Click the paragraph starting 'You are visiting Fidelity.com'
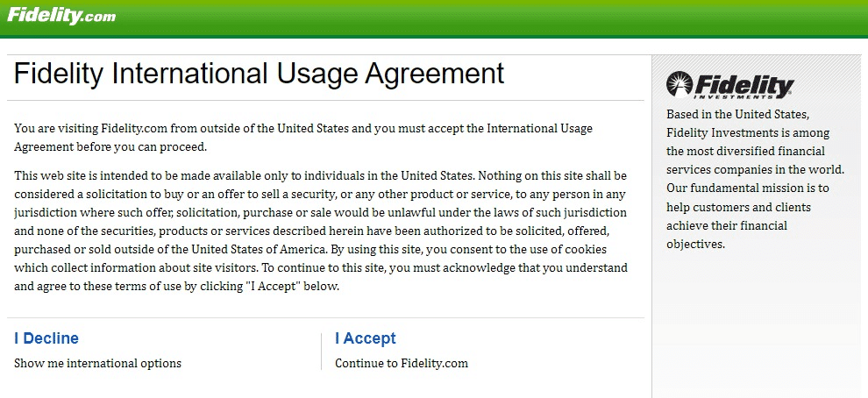 tap(303, 138)
